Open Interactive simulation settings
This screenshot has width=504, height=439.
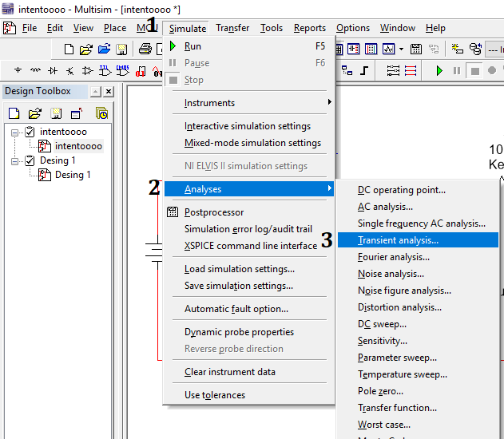pyautogui.click(x=249, y=126)
